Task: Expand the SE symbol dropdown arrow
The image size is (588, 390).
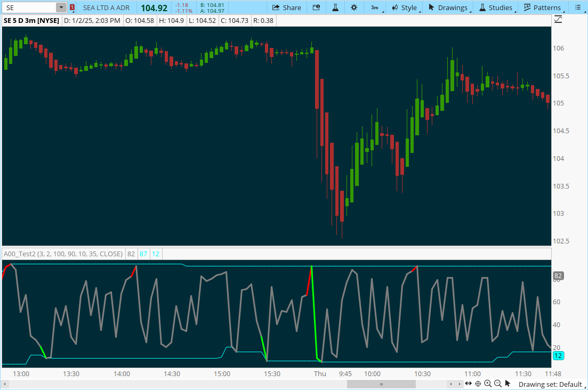Action: [61, 7]
